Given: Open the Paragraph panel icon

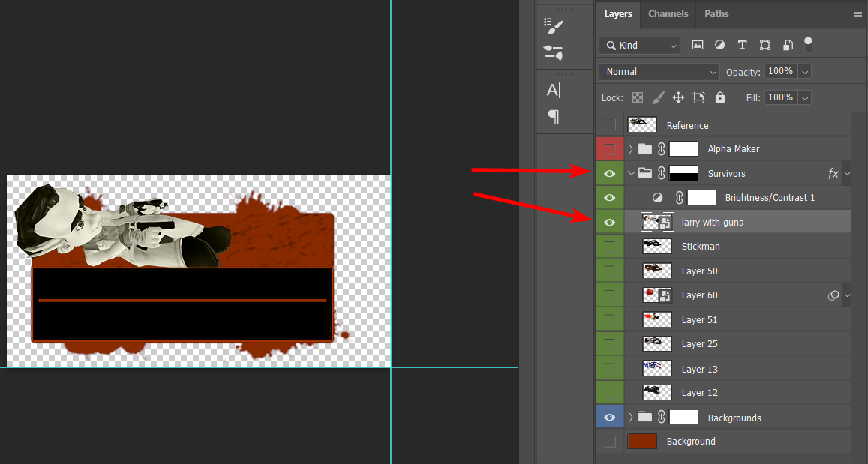Looking at the screenshot, I should (554, 117).
